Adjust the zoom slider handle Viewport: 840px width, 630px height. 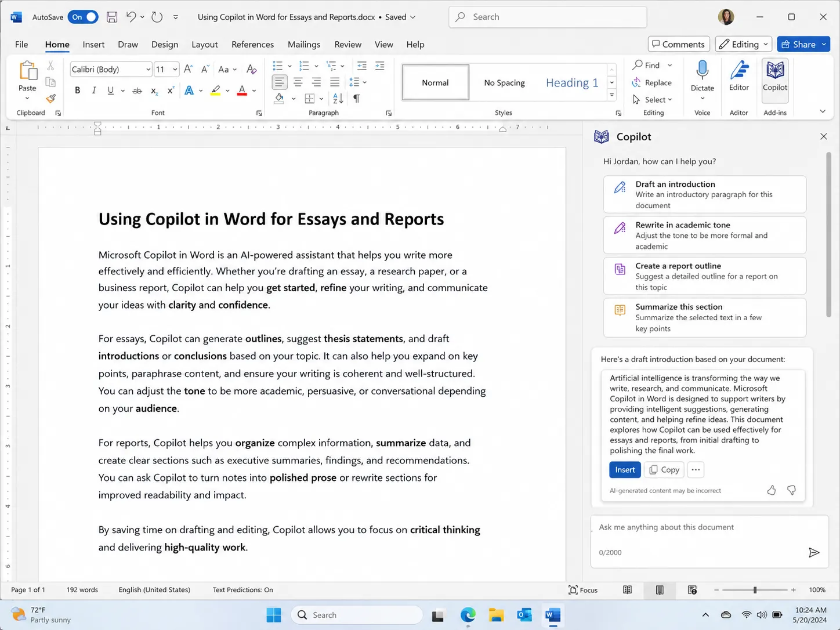click(x=755, y=590)
